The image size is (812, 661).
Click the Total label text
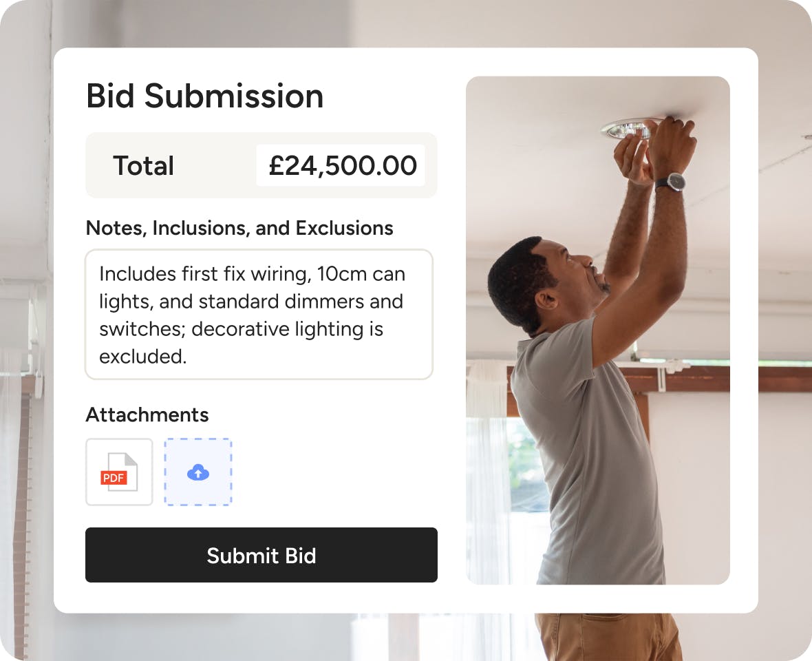[x=144, y=166]
